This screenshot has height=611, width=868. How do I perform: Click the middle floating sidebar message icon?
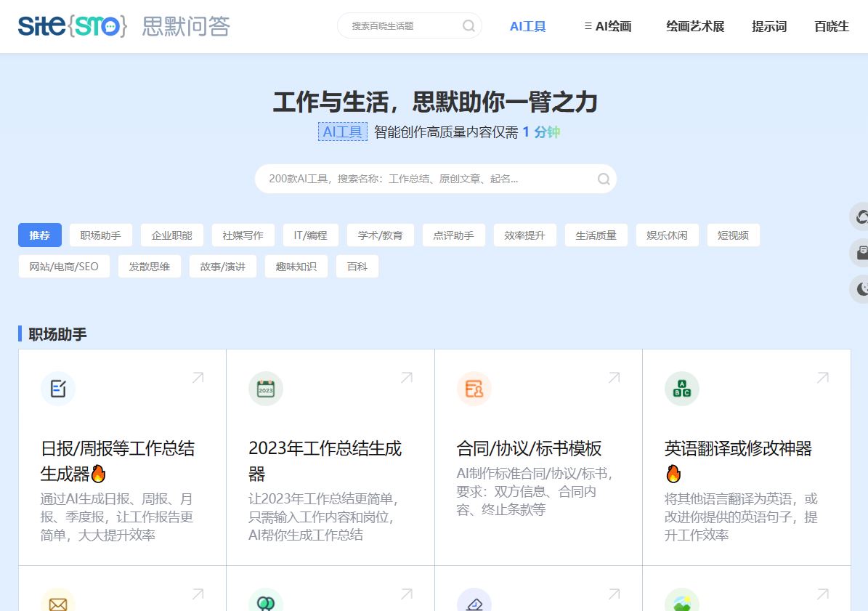coord(861,253)
